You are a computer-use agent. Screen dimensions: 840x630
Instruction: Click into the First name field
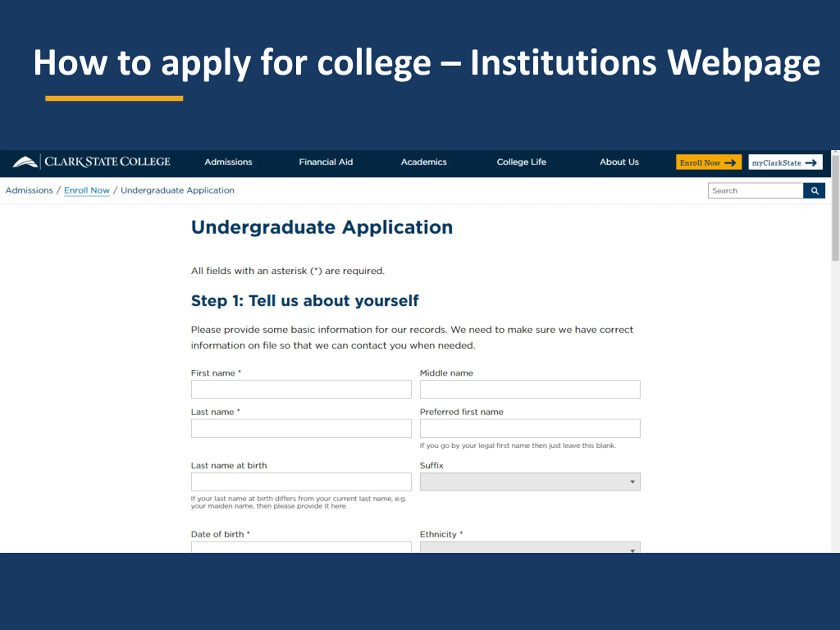[x=301, y=389]
